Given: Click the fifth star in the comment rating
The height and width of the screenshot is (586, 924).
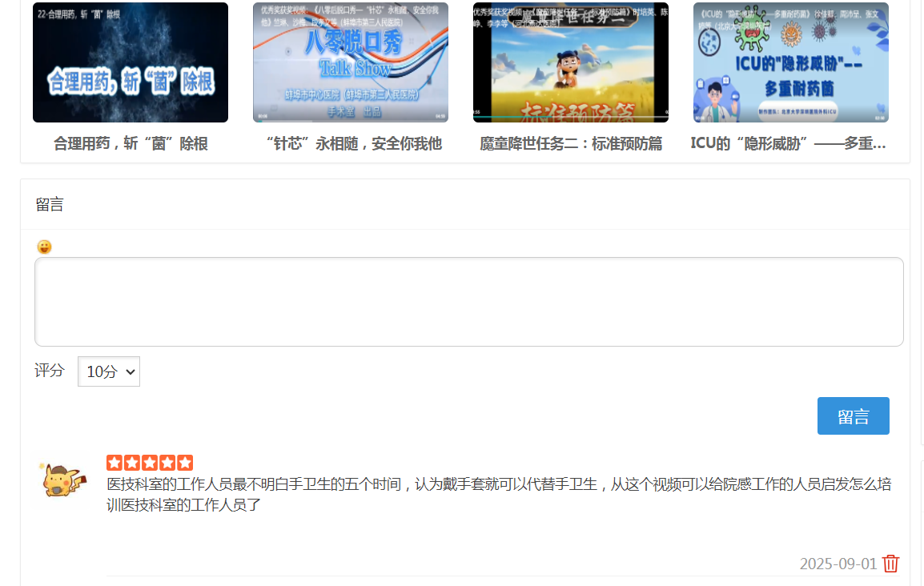Looking at the screenshot, I should pos(185,463).
